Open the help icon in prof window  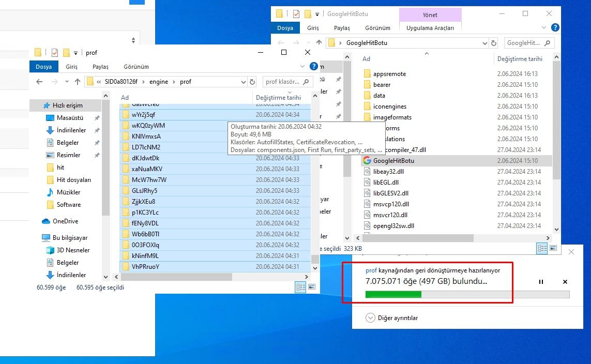click(313, 66)
